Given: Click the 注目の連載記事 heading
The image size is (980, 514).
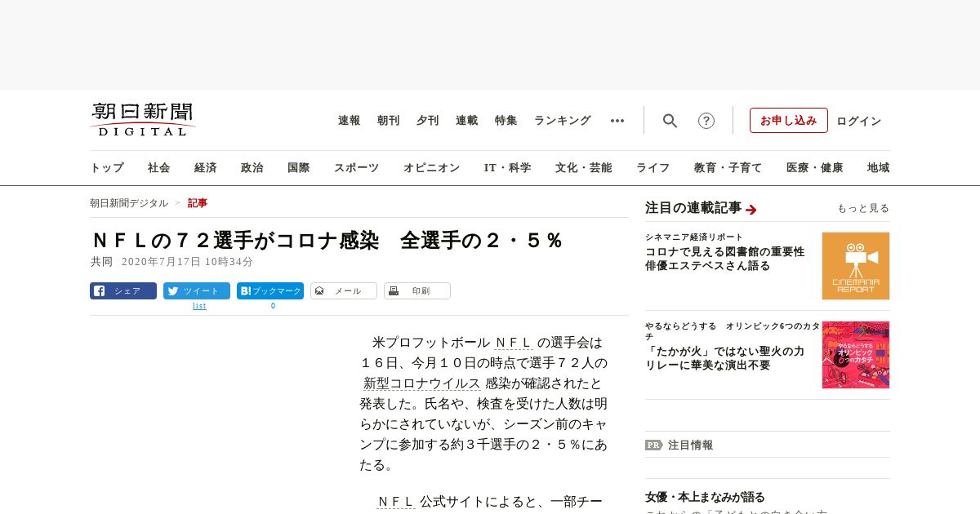Looking at the screenshot, I should click(x=693, y=208).
